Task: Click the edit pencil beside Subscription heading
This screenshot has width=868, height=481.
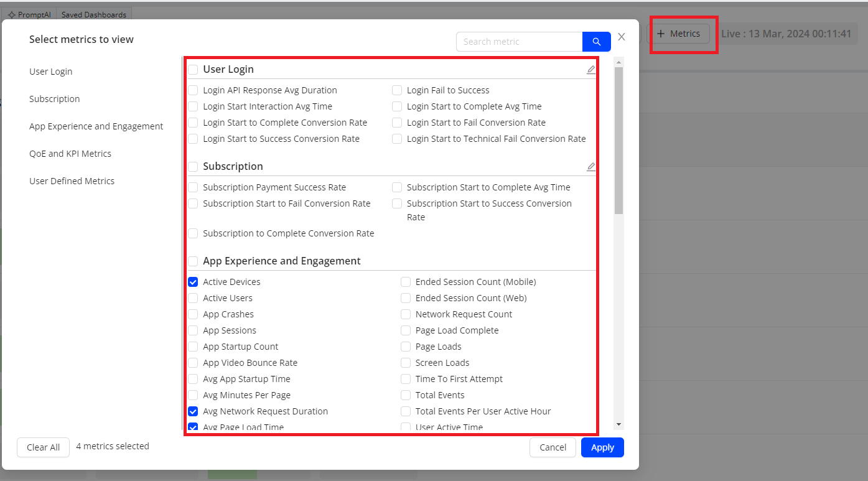Action: (590, 167)
